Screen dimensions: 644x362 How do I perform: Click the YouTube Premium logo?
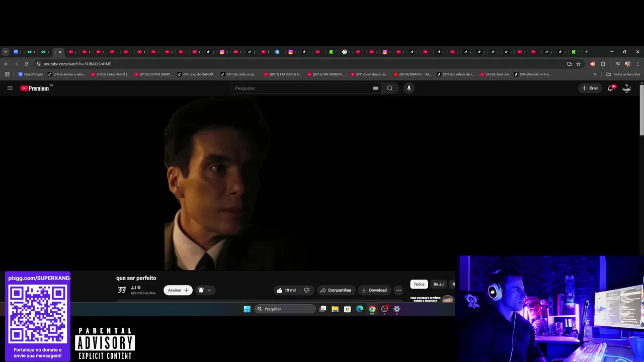tap(35, 88)
